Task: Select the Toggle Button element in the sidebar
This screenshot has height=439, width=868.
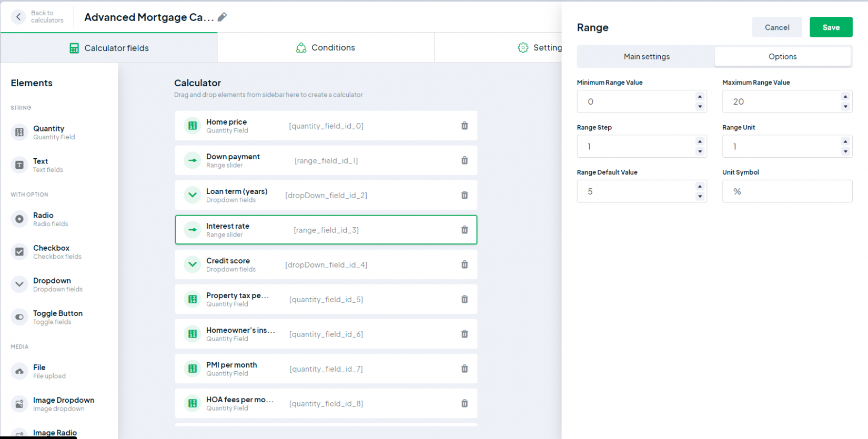Action: coord(57,317)
